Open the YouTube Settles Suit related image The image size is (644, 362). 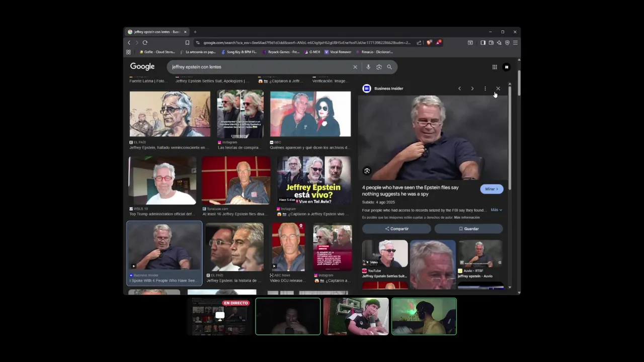click(x=385, y=253)
